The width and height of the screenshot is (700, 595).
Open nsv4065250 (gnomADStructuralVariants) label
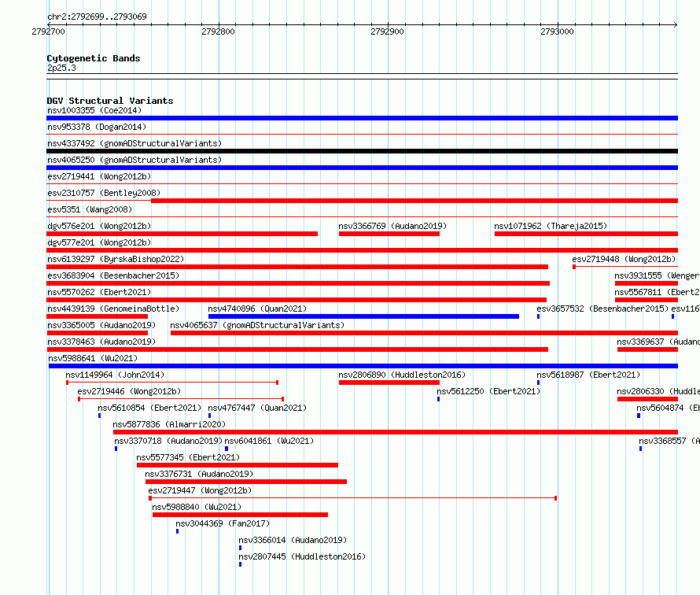coord(134,160)
